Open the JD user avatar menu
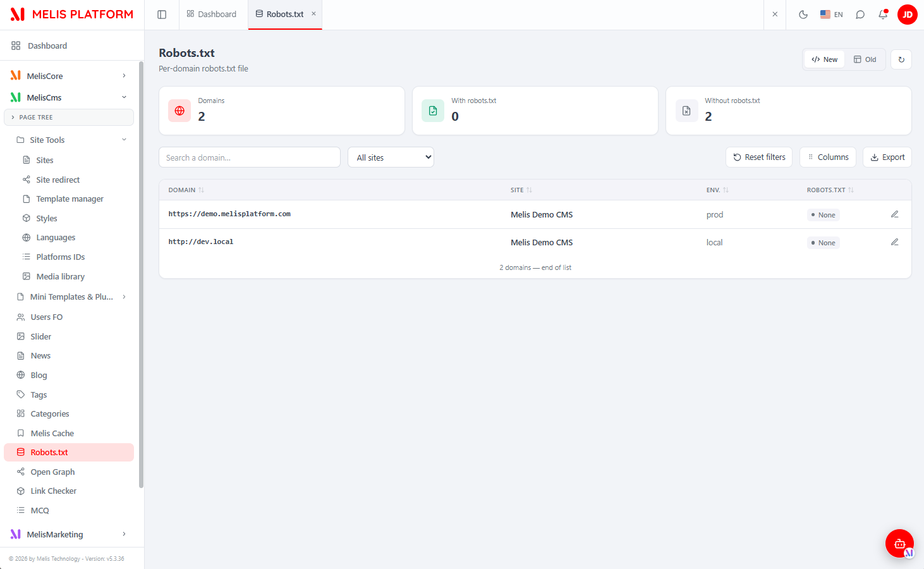Screen dimensions: 924x569 (x=908, y=15)
